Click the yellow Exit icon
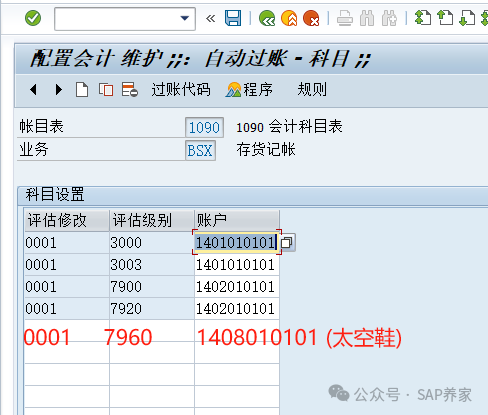 tap(289, 18)
